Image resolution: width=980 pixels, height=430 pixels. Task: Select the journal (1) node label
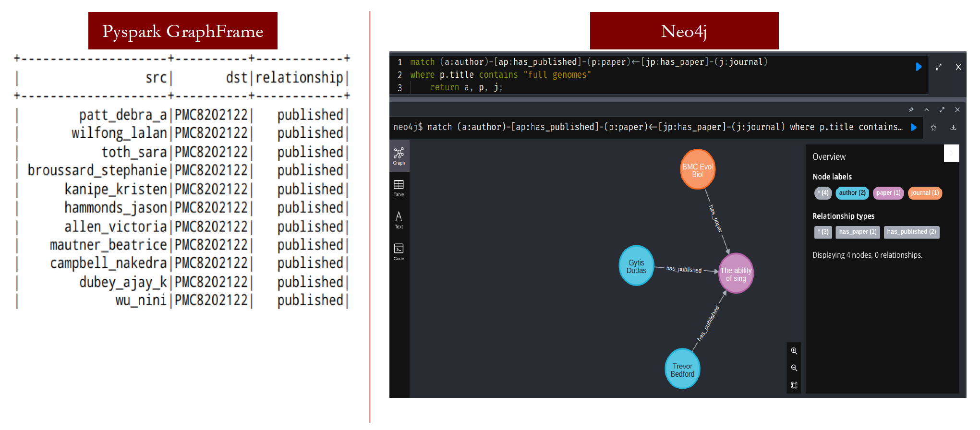coord(925,193)
